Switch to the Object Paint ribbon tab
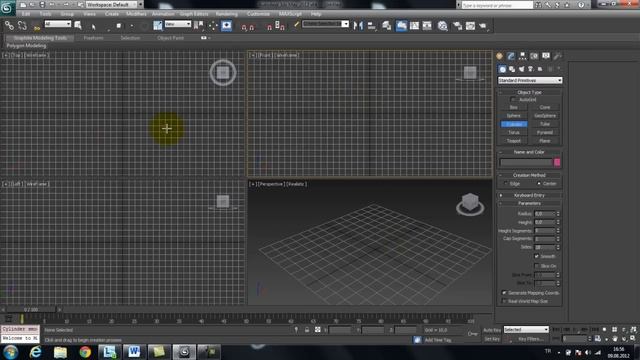Screen dimensions: 640x360 tap(171, 38)
